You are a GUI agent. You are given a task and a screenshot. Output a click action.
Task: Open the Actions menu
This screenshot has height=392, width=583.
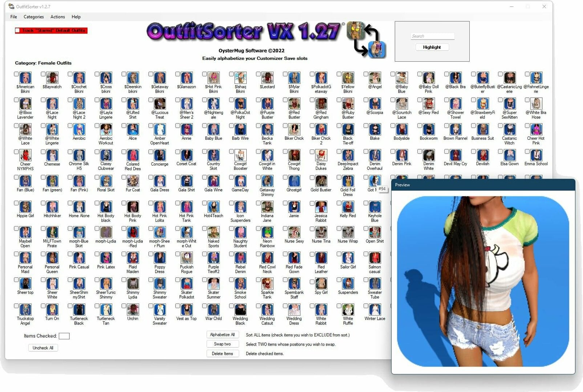pos(58,17)
